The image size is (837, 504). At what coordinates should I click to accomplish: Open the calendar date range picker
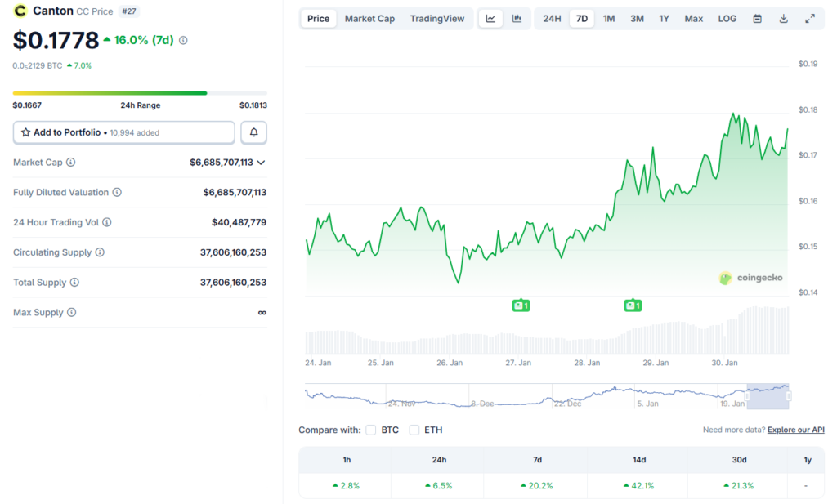pos(757,19)
